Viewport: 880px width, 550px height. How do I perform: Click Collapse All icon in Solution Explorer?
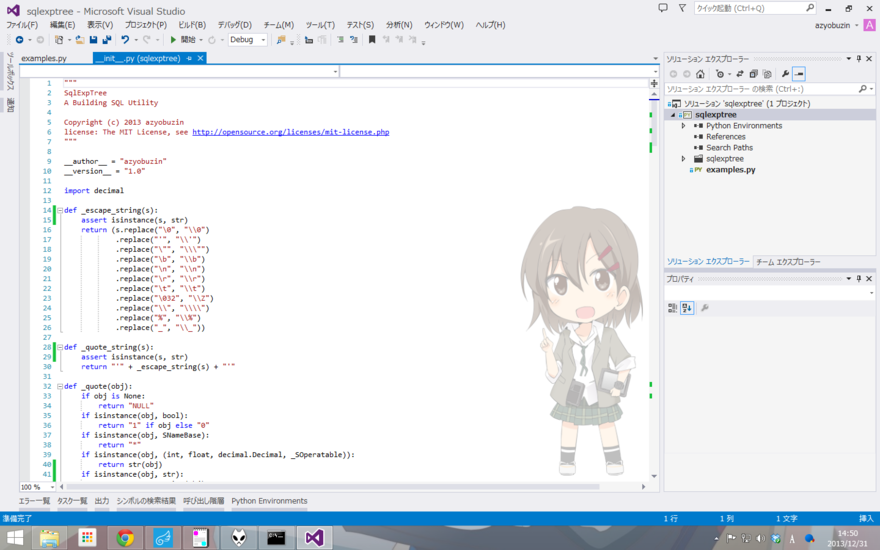(x=753, y=74)
